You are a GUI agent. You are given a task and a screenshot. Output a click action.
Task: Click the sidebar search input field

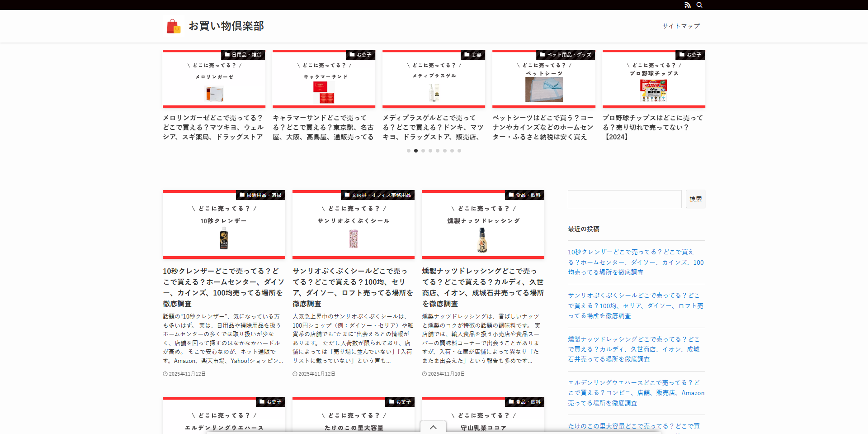pos(624,199)
